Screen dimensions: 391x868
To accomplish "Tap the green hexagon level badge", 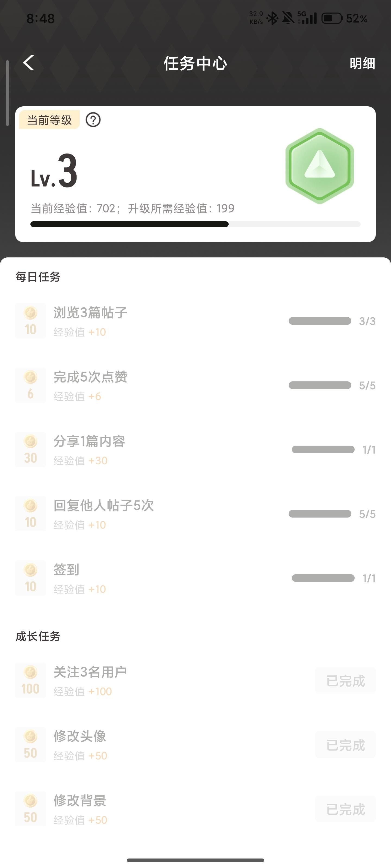I will [320, 166].
